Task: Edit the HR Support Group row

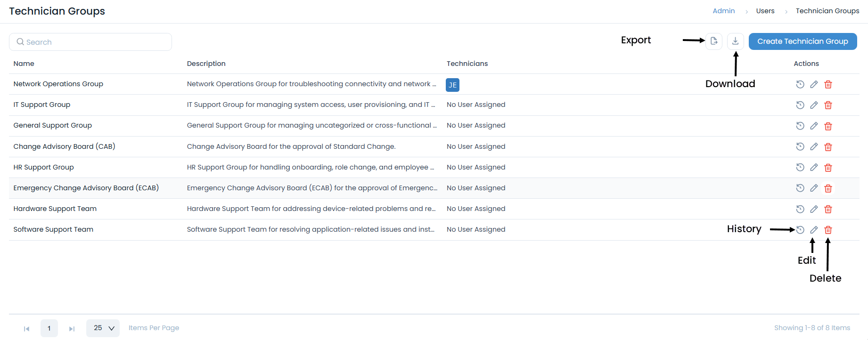Action: coord(814,168)
